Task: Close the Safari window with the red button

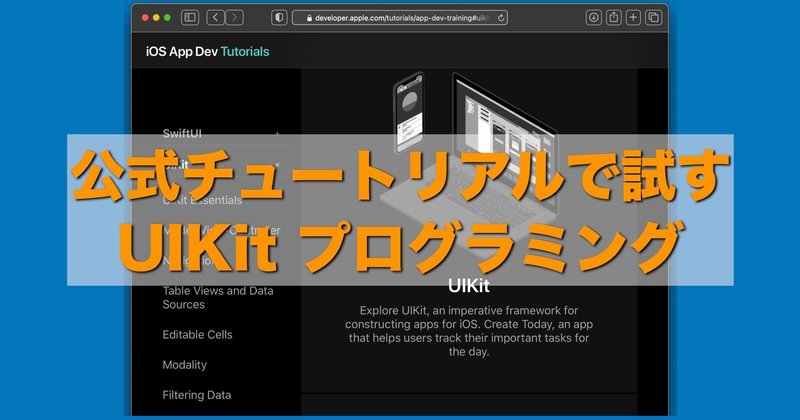Action: click(x=145, y=17)
